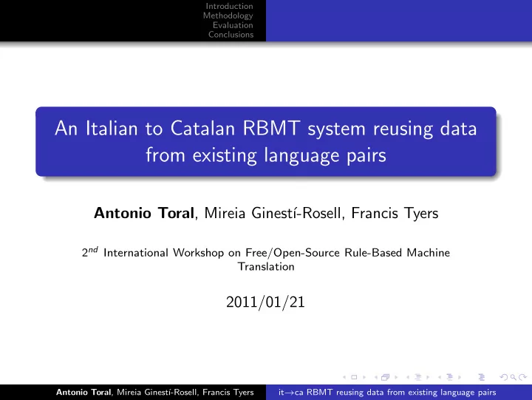
Task: Jump to Conclusions section in header
Action: pyautogui.click(x=231, y=35)
